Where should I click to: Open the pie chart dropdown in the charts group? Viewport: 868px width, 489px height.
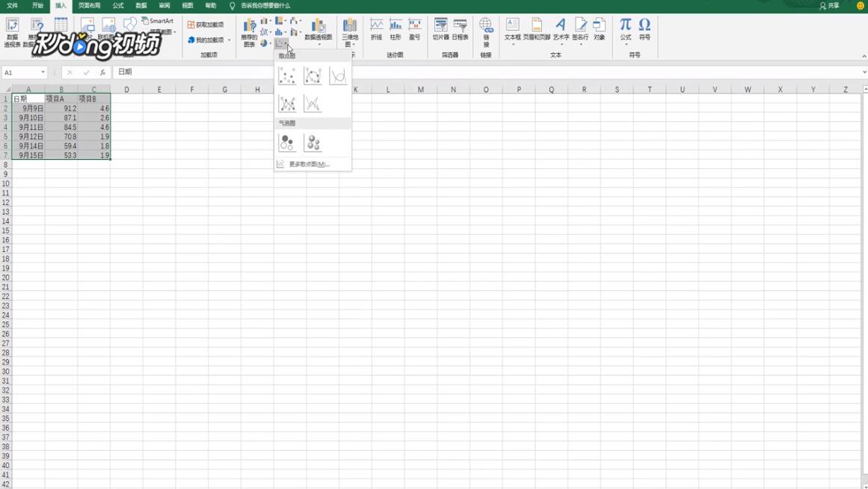coord(265,43)
